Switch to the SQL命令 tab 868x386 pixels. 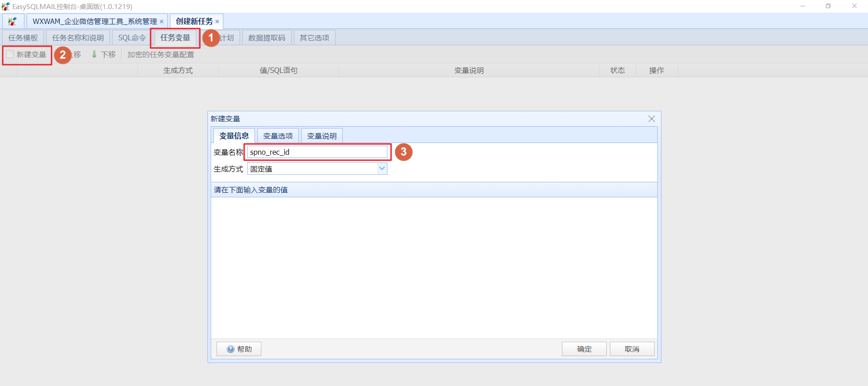pyautogui.click(x=132, y=38)
